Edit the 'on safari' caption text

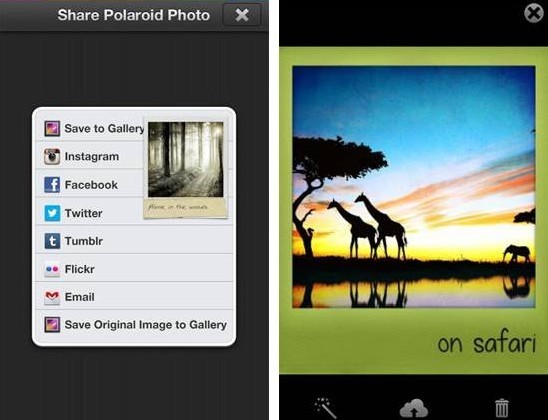pyautogui.click(x=486, y=343)
